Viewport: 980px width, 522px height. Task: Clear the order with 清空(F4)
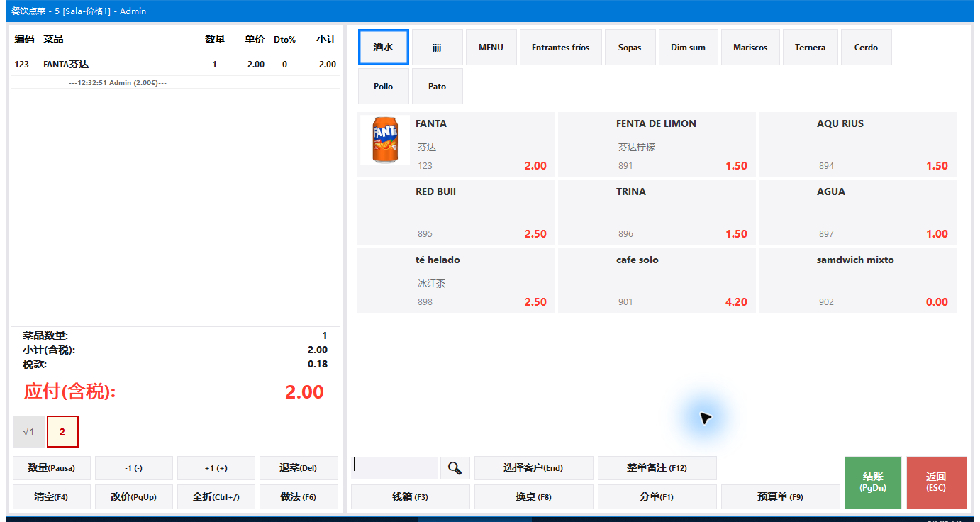(52, 497)
